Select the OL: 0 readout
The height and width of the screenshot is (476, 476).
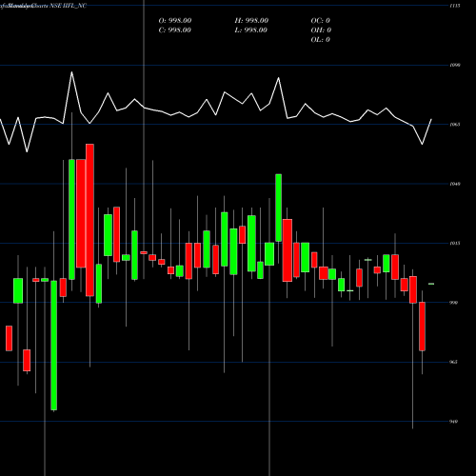pyautogui.click(x=320, y=40)
